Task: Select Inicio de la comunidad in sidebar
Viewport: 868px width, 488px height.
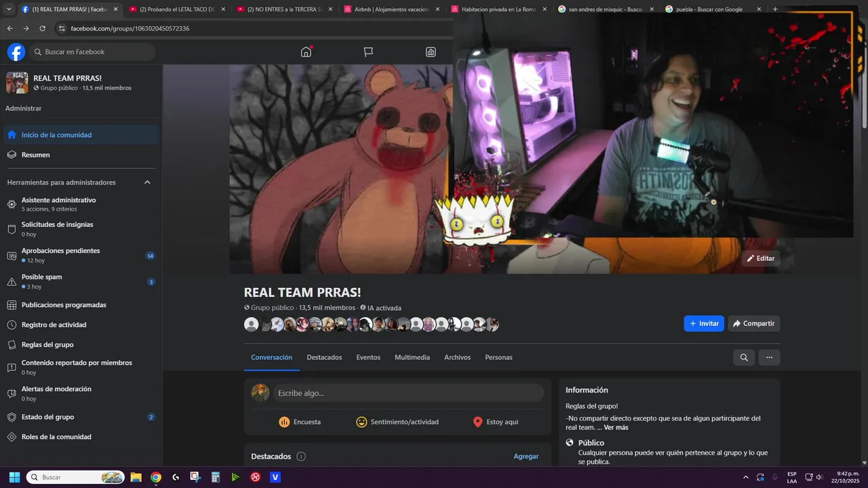Action: point(81,135)
